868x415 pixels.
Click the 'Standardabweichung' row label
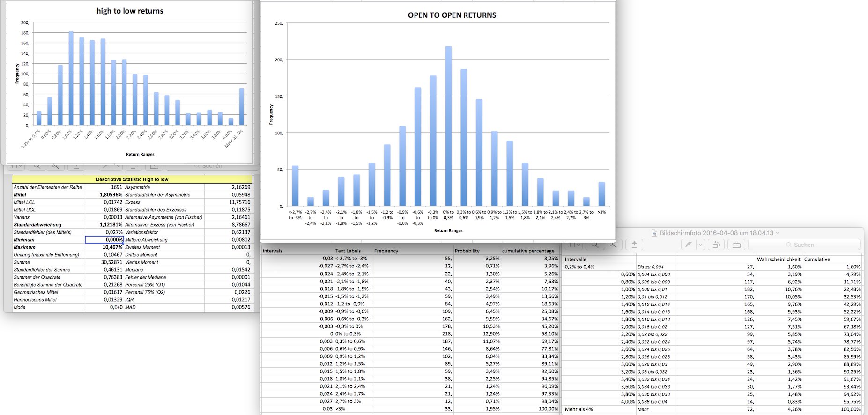click(37, 225)
